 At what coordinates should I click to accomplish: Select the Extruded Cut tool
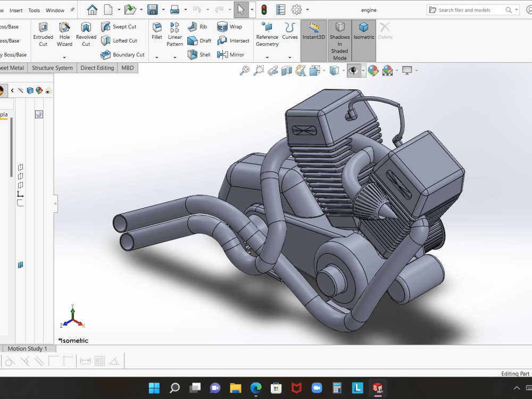click(43, 34)
